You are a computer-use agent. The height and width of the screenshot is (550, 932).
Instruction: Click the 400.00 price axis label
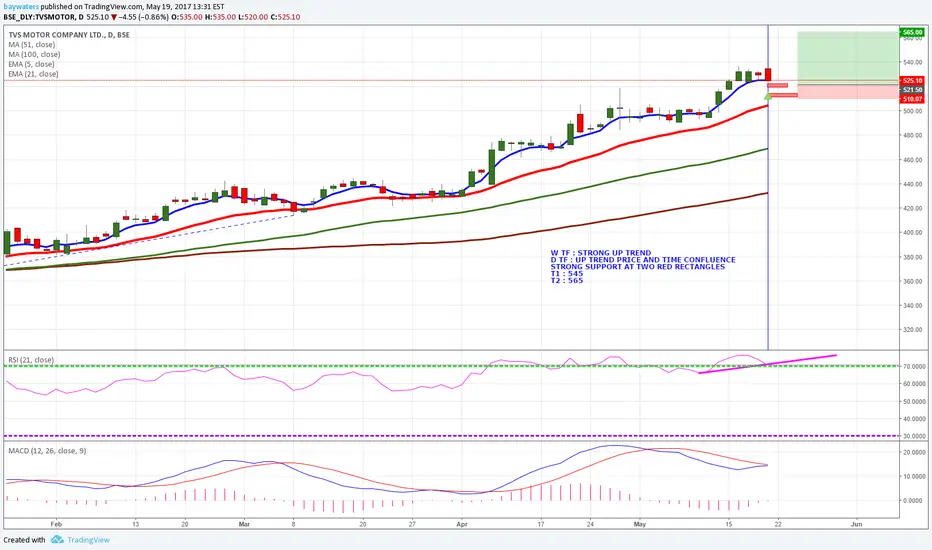(913, 233)
